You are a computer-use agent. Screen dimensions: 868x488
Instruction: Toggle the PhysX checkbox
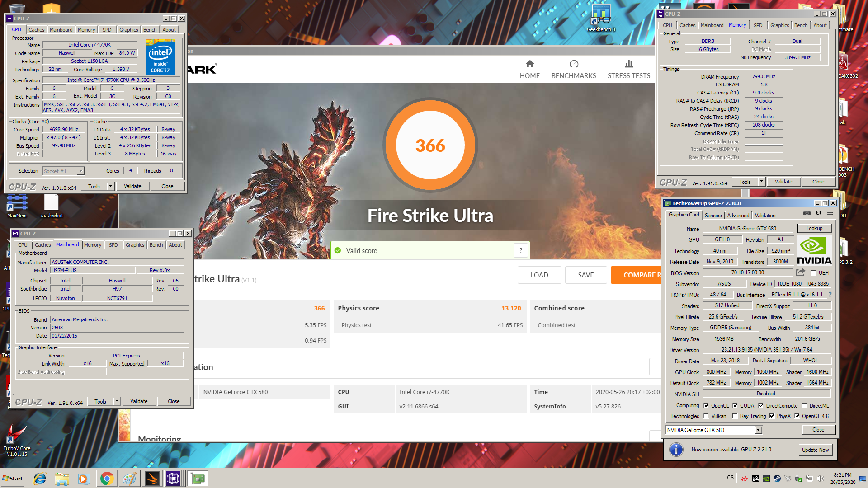772,416
